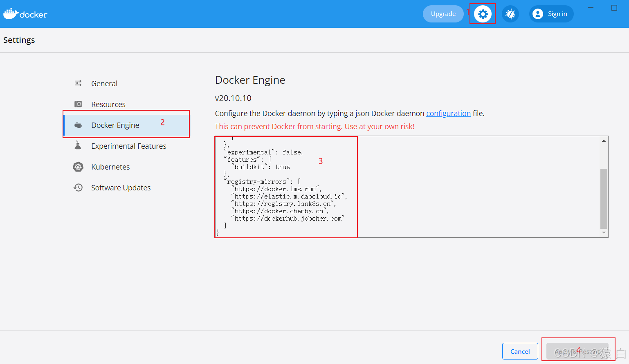Maximize the Docker Desktop window
Image resolution: width=629 pixels, height=364 pixels.
coord(614,8)
